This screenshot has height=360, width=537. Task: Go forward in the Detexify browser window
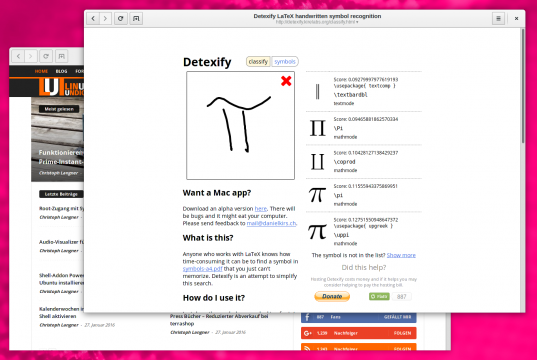(105, 18)
